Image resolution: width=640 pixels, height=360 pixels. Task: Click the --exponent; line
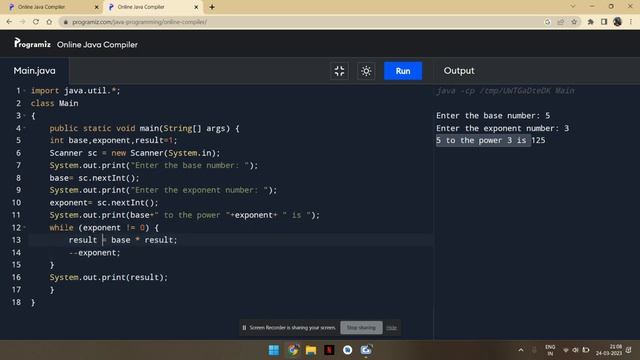pos(95,253)
